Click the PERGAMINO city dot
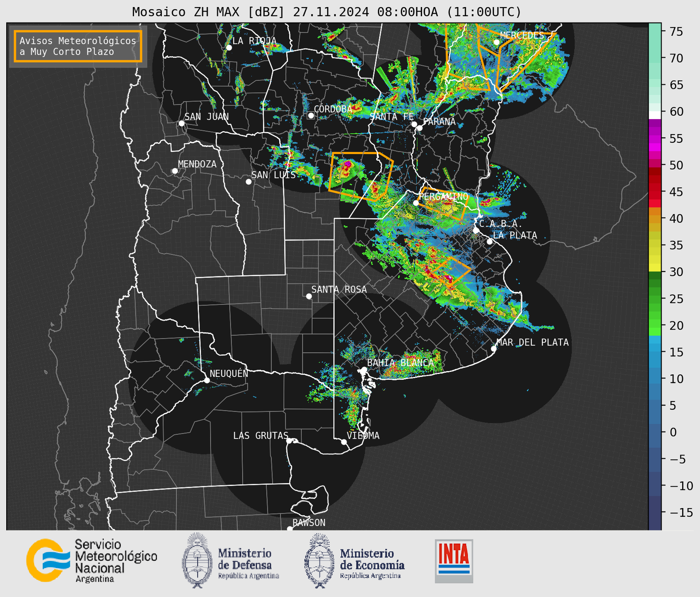This screenshot has width=700, height=597. point(416,203)
